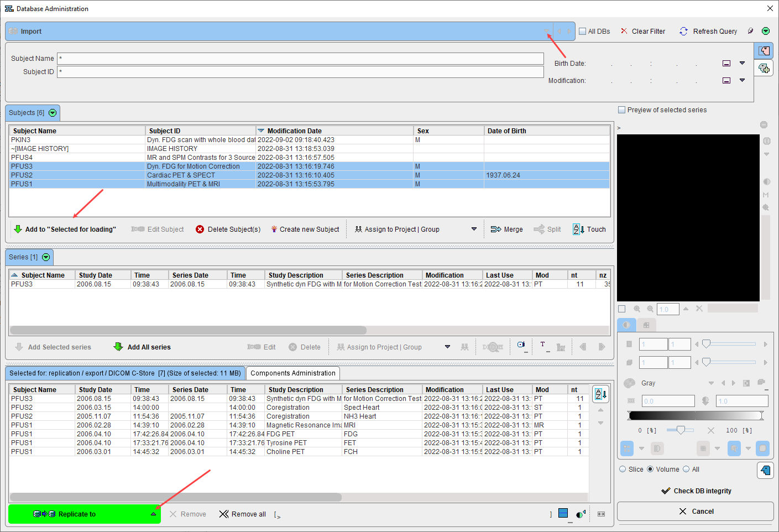Click the left arrow icon in Series toolbar
Screen dimensions: 779x532
coord(583,347)
